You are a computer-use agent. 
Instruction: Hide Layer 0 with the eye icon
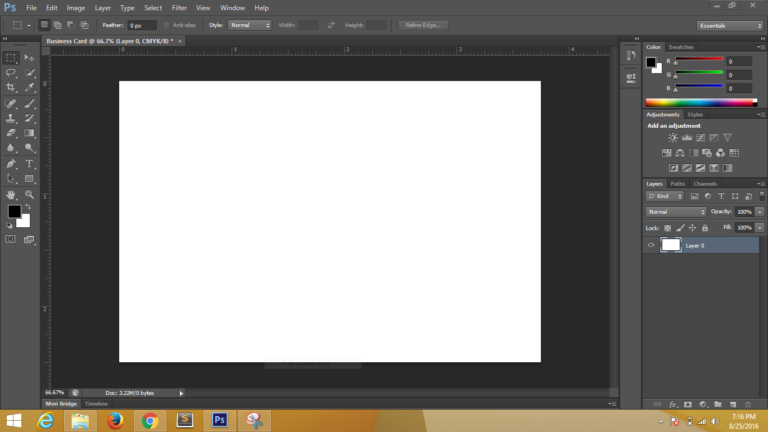[x=651, y=245]
